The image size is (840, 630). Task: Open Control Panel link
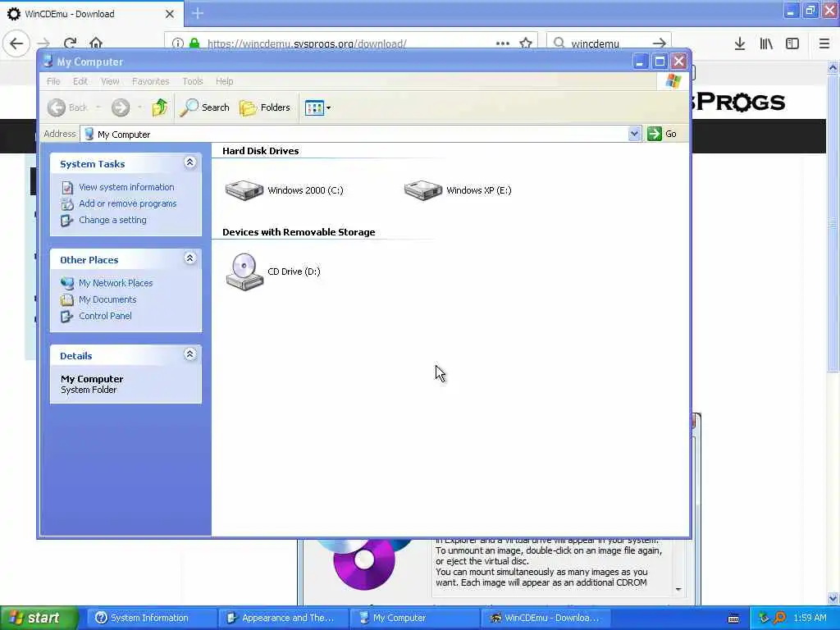tap(105, 316)
